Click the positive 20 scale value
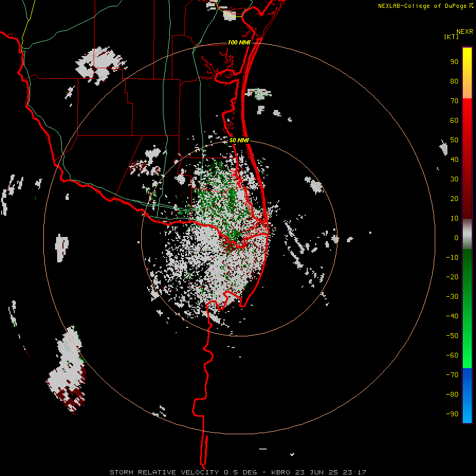The height and width of the screenshot is (476, 476). point(454,198)
